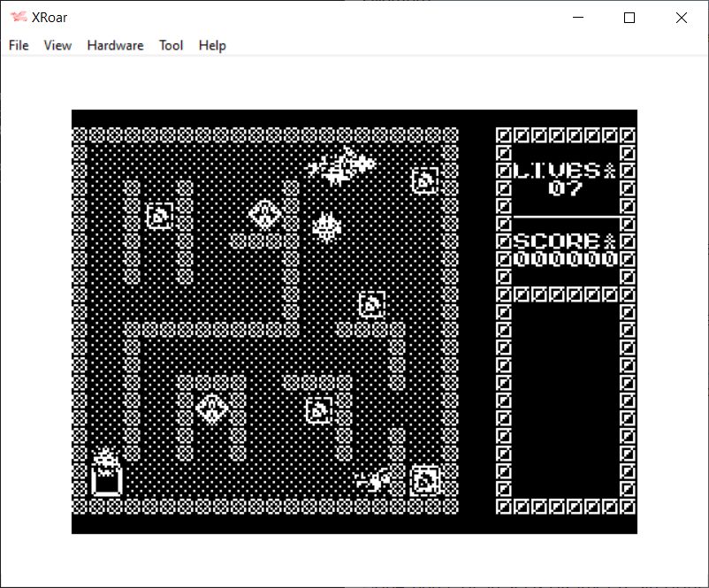Screen dimensions: 709x588
Task: Click the creature beside the bottom-right boxed item
Action: pyautogui.click(x=375, y=480)
